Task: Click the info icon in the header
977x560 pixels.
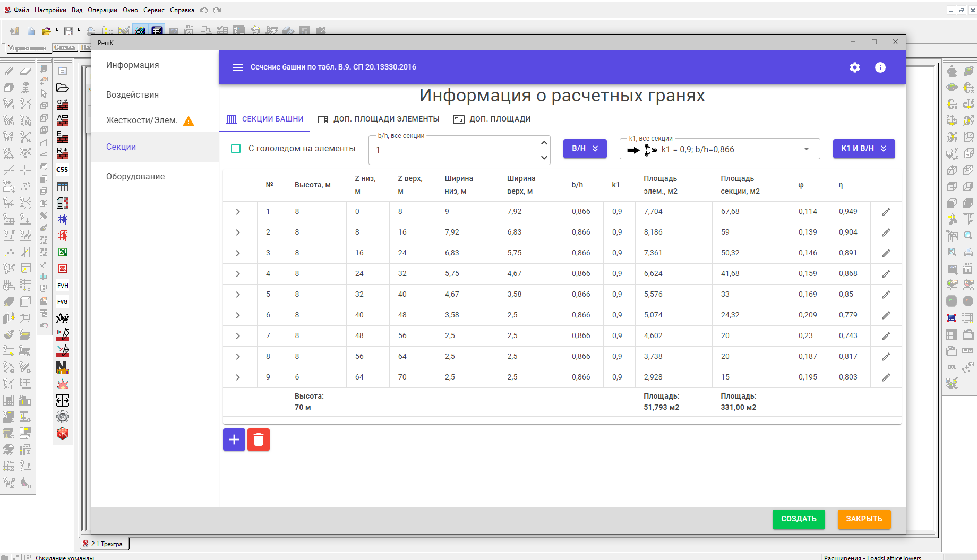Action: [x=880, y=67]
